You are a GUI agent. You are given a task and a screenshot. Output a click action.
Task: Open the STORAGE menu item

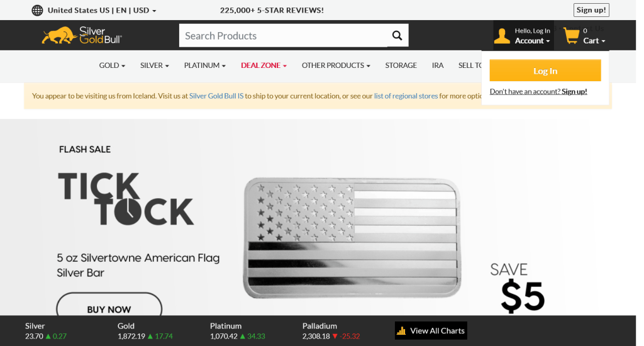(401, 65)
